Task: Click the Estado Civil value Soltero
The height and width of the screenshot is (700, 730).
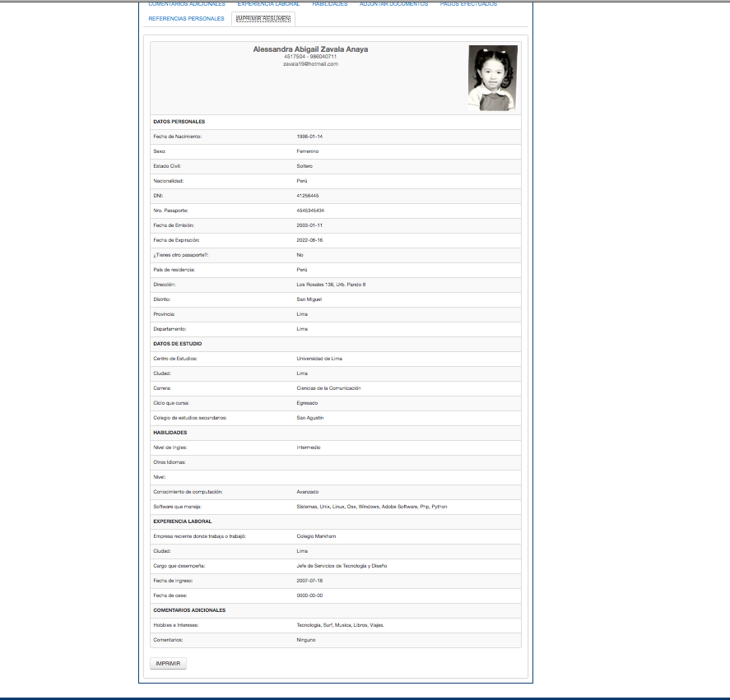Action: point(305,166)
